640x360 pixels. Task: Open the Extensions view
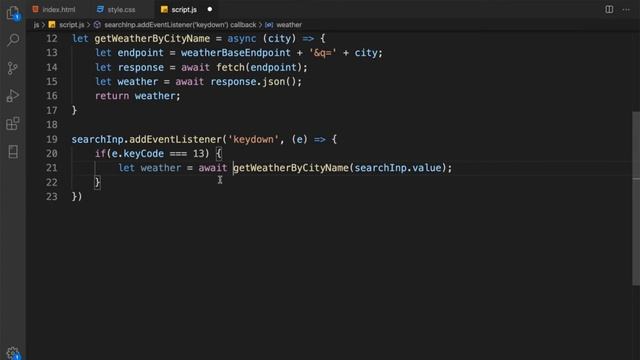tap(13, 123)
